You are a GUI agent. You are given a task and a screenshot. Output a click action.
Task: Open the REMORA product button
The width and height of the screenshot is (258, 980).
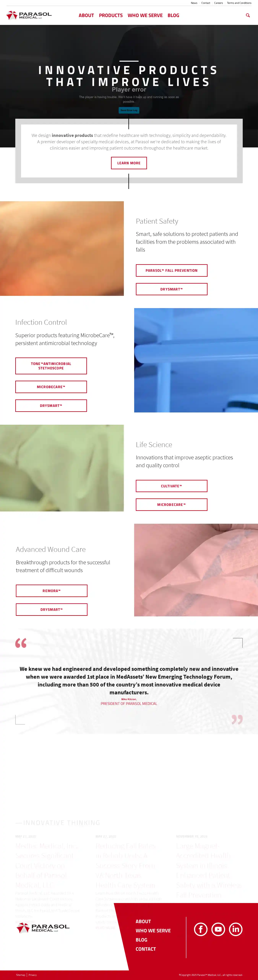51,591
